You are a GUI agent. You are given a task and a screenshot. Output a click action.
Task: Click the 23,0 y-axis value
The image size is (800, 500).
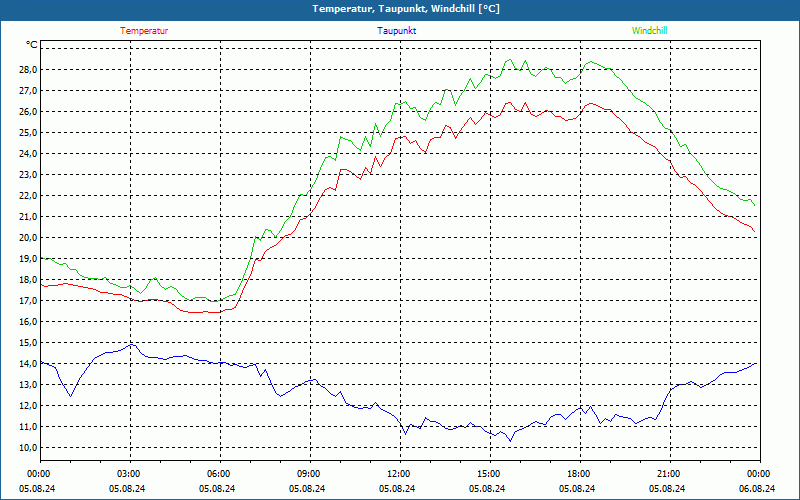coord(29,174)
